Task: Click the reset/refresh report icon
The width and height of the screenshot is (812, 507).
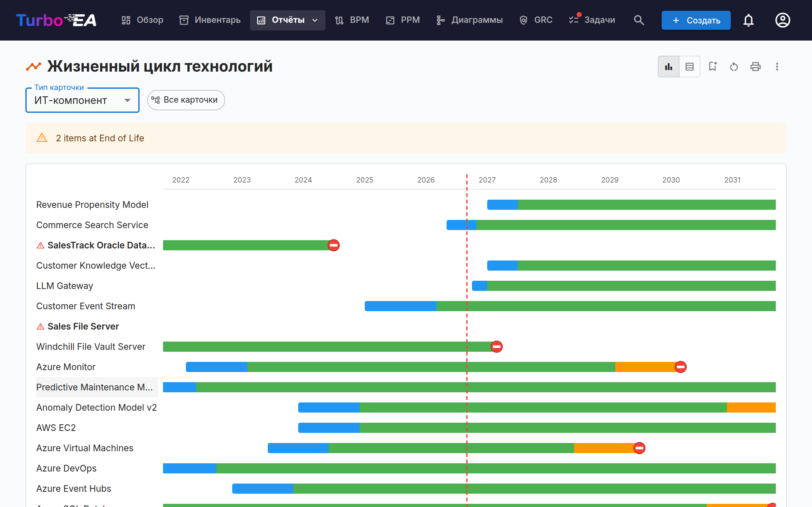Action: pos(734,67)
